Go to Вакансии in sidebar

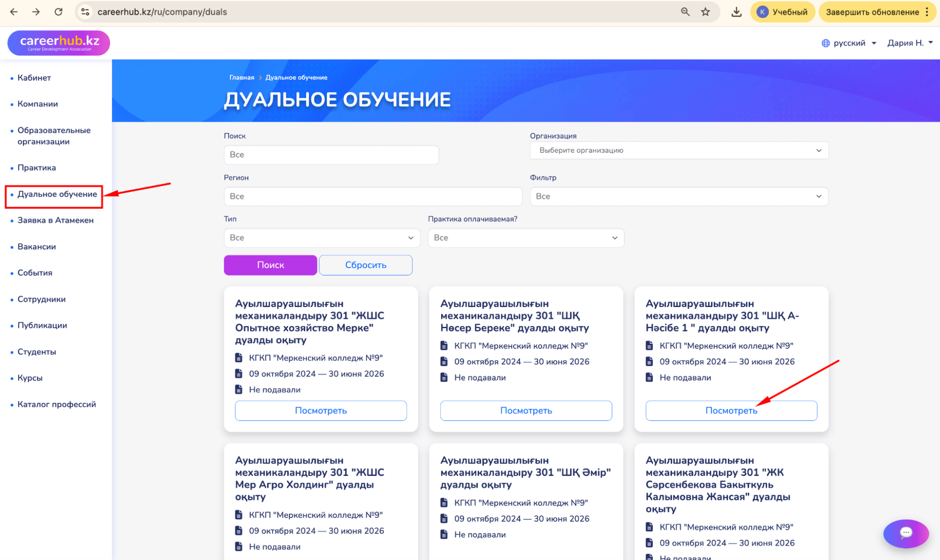(x=36, y=246)
